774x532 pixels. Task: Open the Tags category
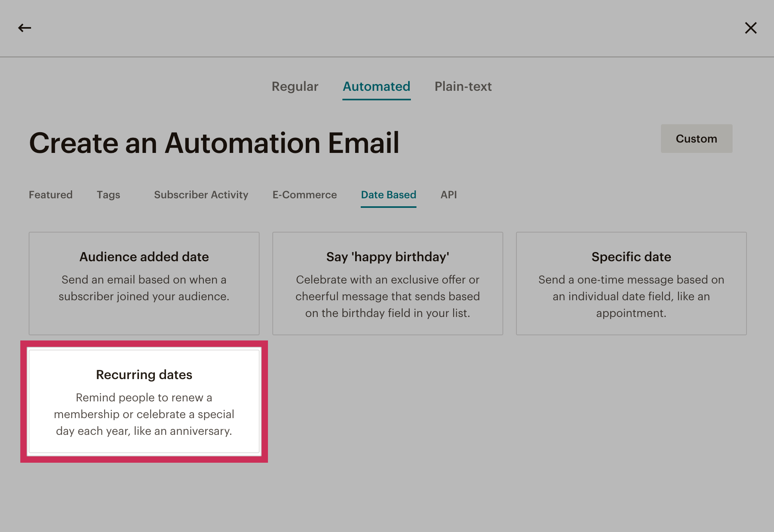108,195
